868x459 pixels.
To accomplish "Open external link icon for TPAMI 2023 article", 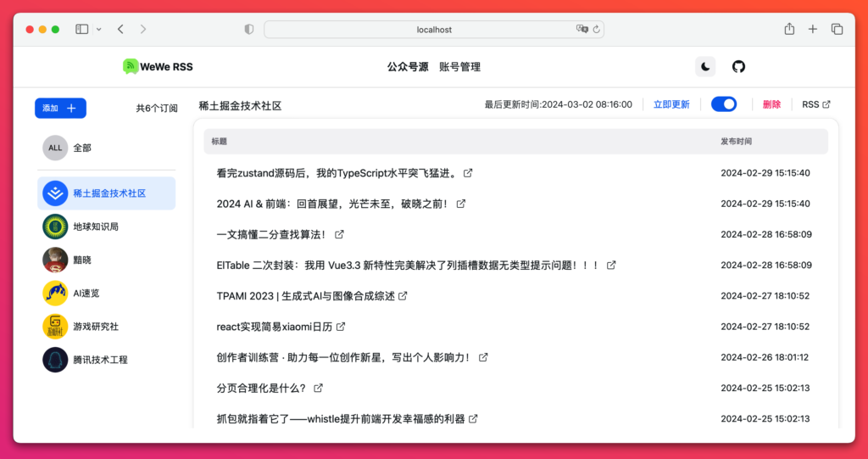I will click(x=403, y=296).
